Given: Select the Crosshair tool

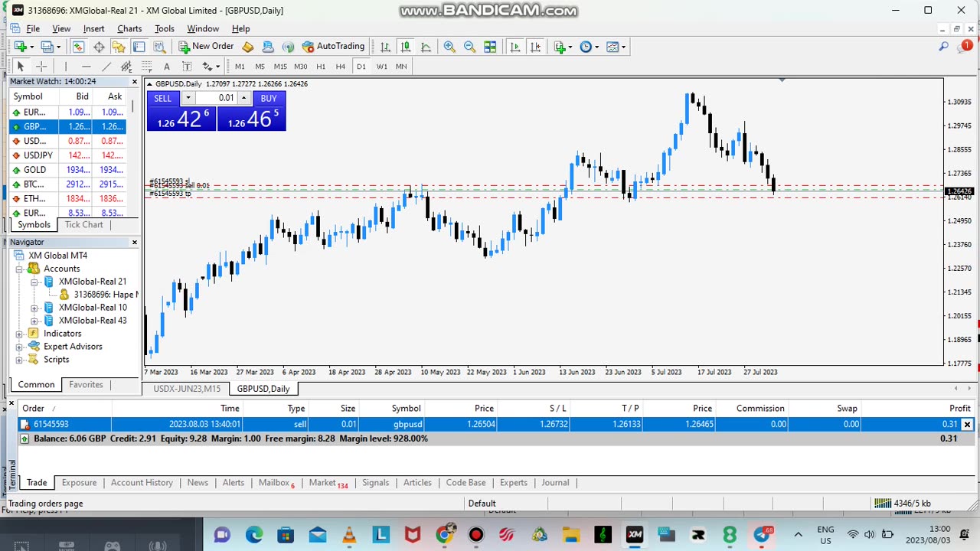Looking at the screenshot, I should click(41, 67).
